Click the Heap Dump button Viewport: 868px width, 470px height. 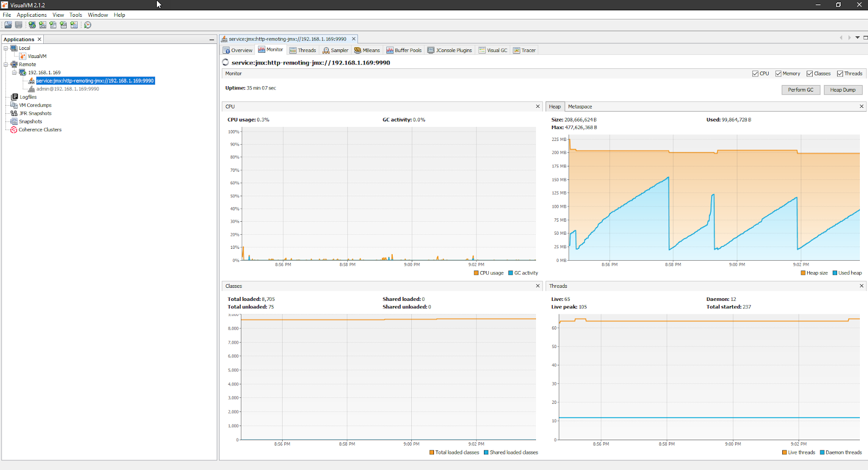click(843, 90)
